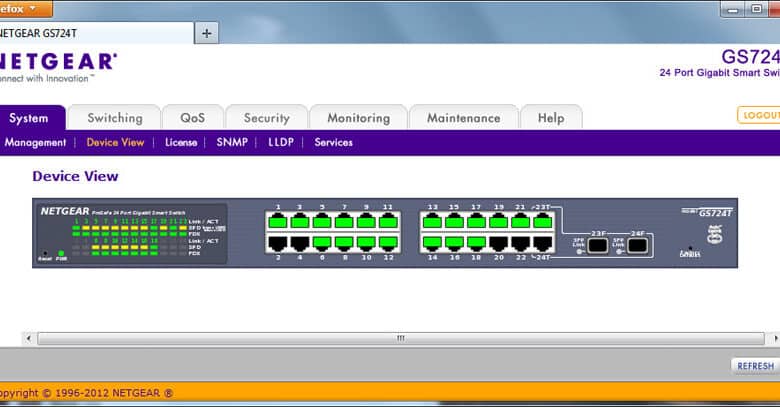Click the NETGEAR logo in the header
The height and width of the screenshot is (407, 780).
(57, 62)
